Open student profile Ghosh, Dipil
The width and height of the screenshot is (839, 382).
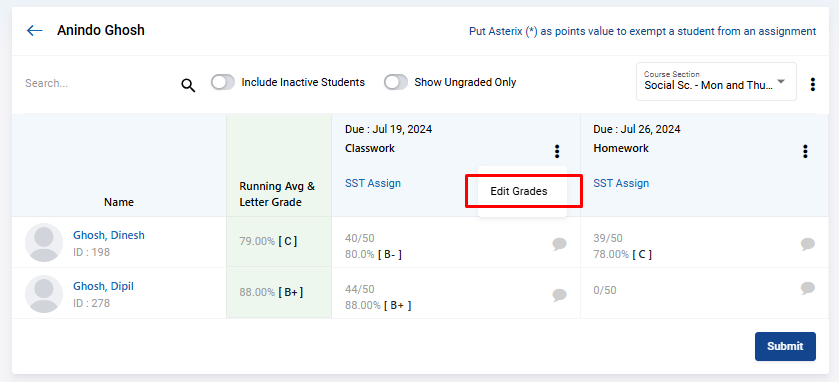coord(103,286)
